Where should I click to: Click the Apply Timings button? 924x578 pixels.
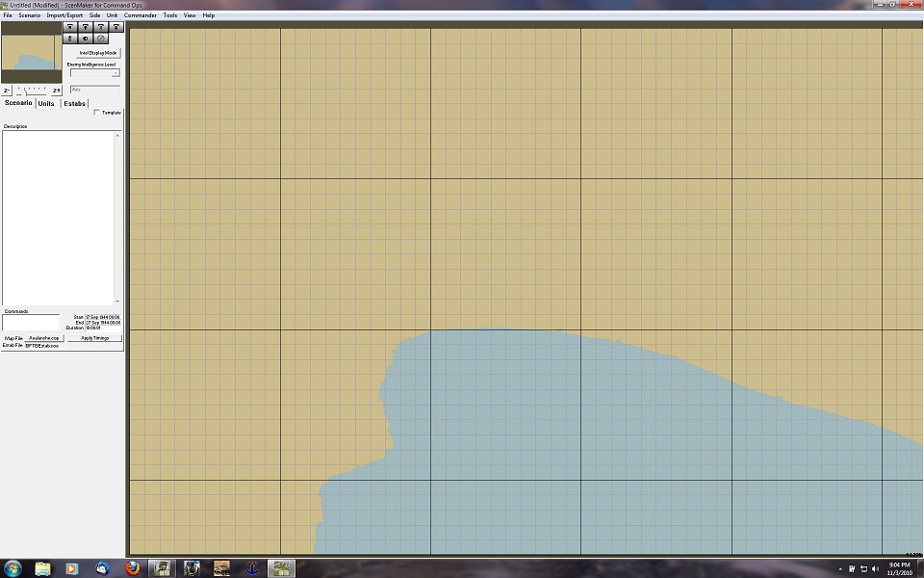click(94, 338)
